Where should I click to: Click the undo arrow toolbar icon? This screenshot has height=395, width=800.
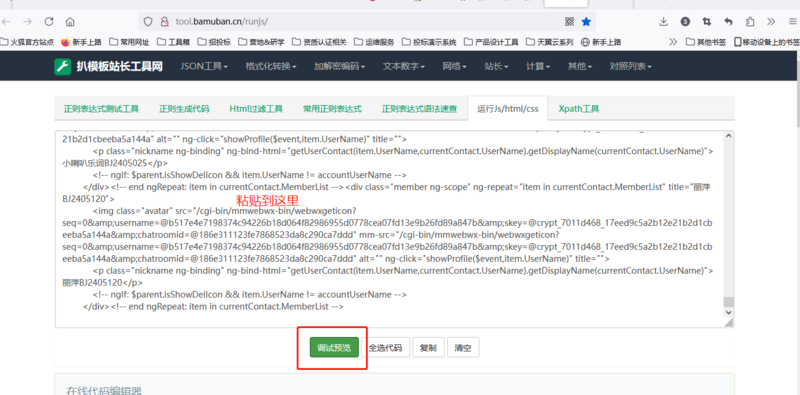click(729, 21)
